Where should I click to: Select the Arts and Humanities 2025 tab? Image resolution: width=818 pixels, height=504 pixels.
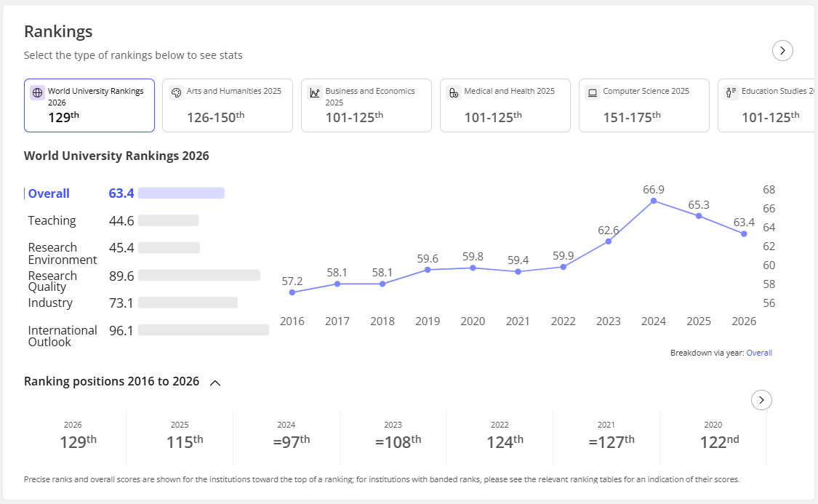pyautogui.click(x=228, y=105)
